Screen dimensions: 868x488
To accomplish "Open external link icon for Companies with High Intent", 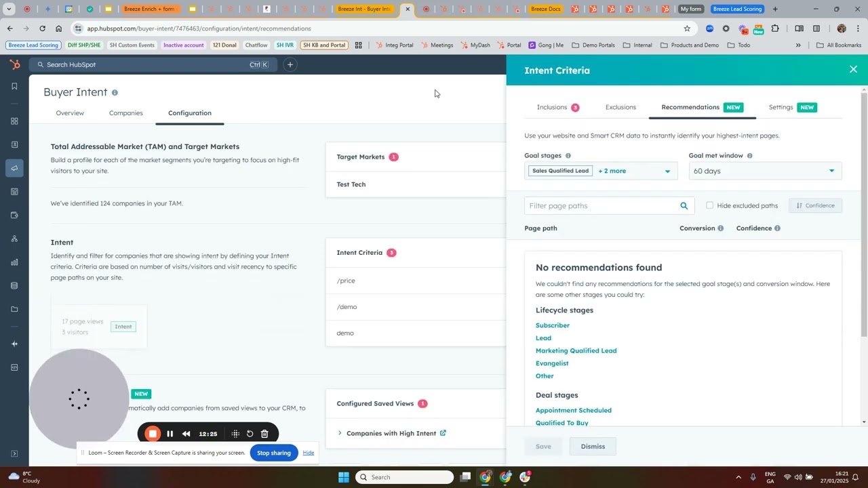I will click(x=443, y=433).
